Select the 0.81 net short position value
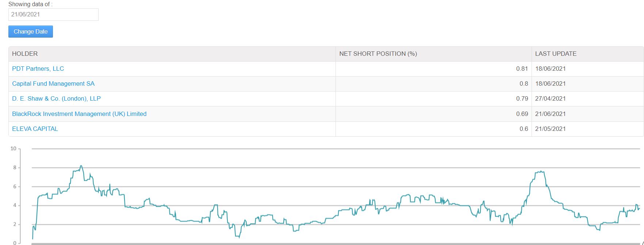 click(522, 69)
